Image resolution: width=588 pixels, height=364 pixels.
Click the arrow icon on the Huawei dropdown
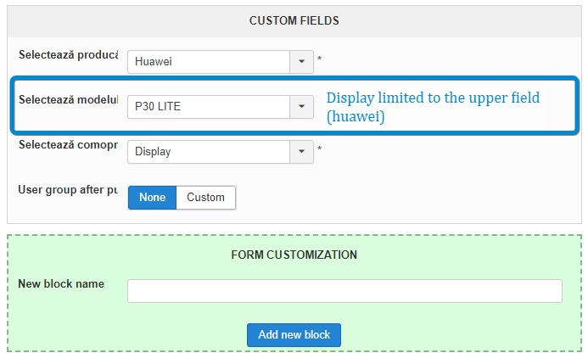pyautogui.click(x=301, y=62)
